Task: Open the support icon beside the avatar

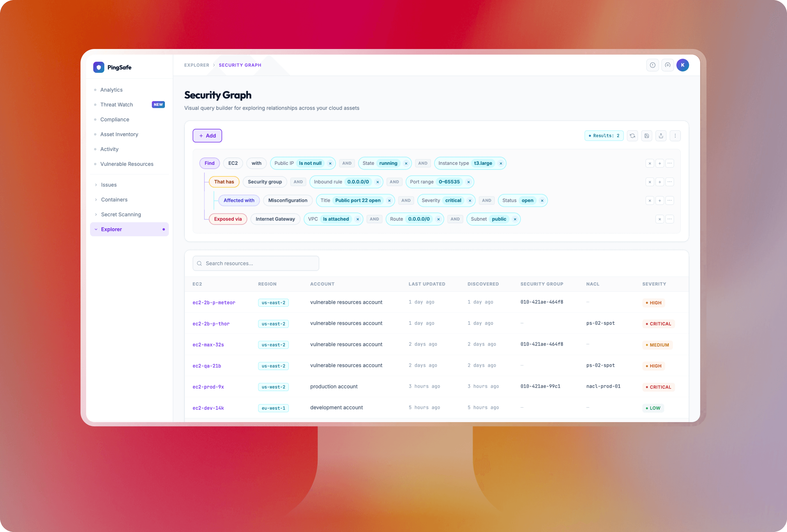Action: [x=668, y=65]
